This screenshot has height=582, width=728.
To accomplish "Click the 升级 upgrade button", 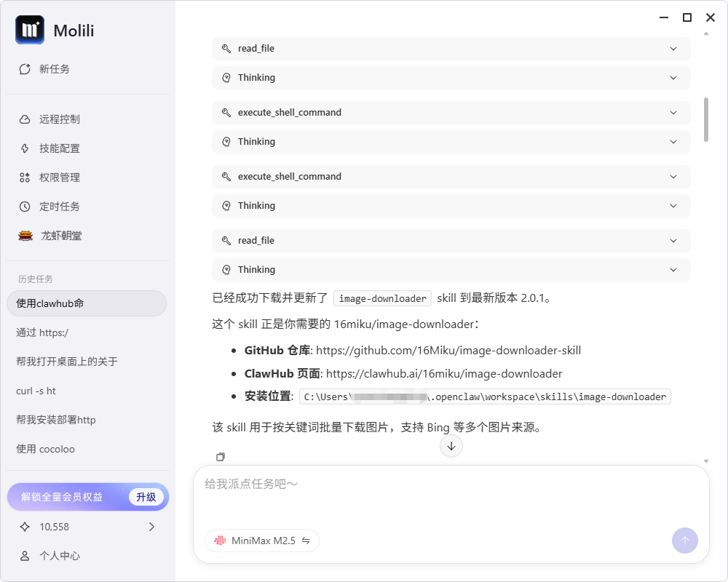I will pos(146,497).
